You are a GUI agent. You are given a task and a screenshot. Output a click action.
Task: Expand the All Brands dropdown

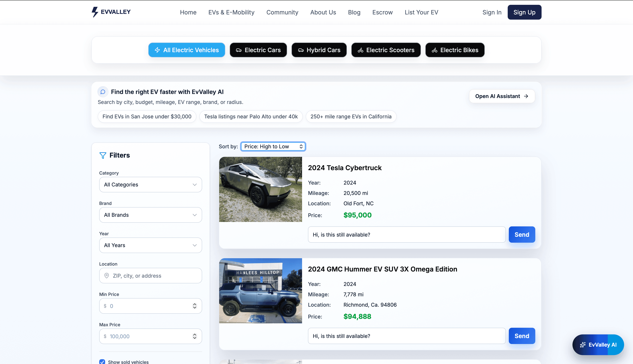tap(150, 215)
